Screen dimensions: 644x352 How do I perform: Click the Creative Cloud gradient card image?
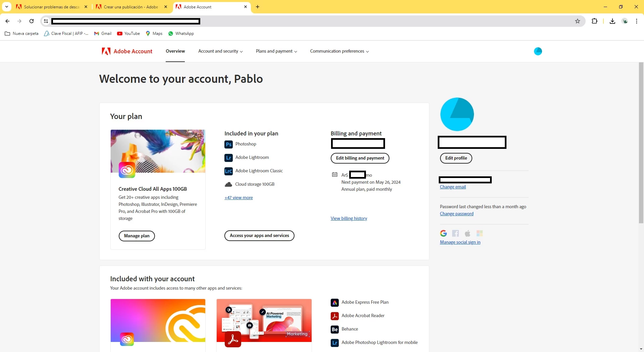point(158,320)
